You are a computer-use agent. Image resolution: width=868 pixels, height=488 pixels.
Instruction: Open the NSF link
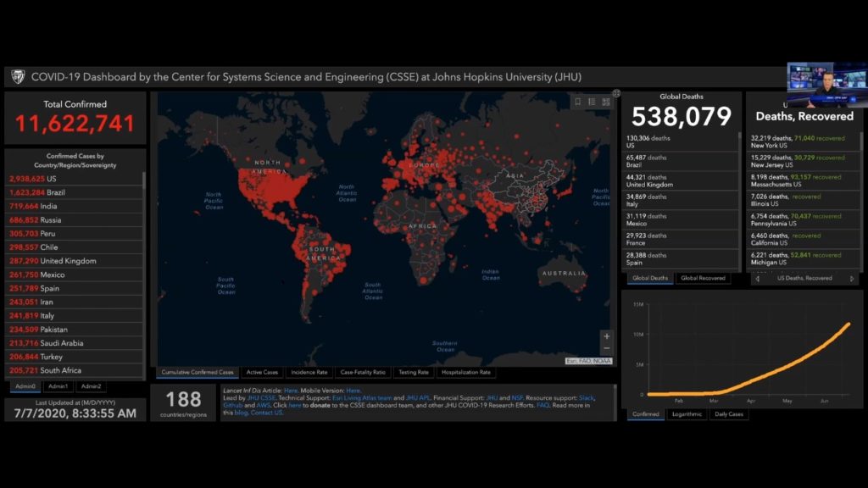(x=517, y=398)
